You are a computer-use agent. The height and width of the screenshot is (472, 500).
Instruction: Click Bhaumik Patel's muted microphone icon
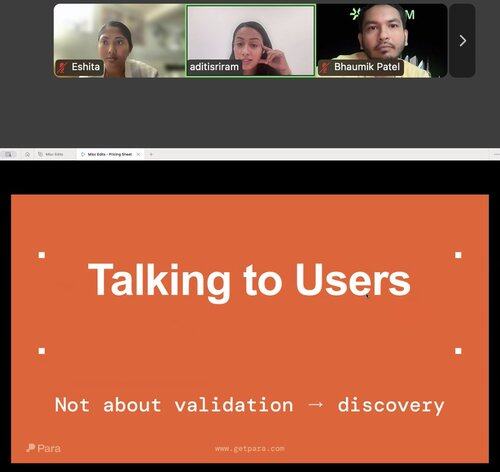tap(325, 67)
